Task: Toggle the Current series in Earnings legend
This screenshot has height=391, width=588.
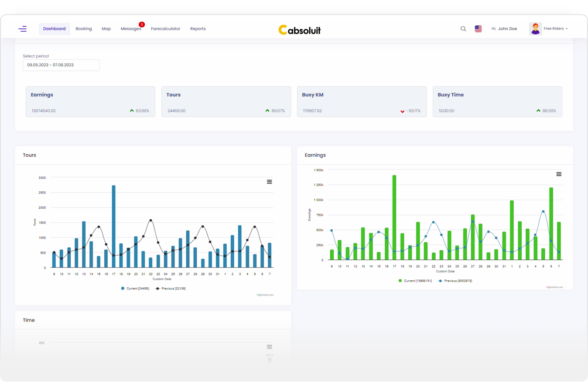Action: tap(415, 281)
